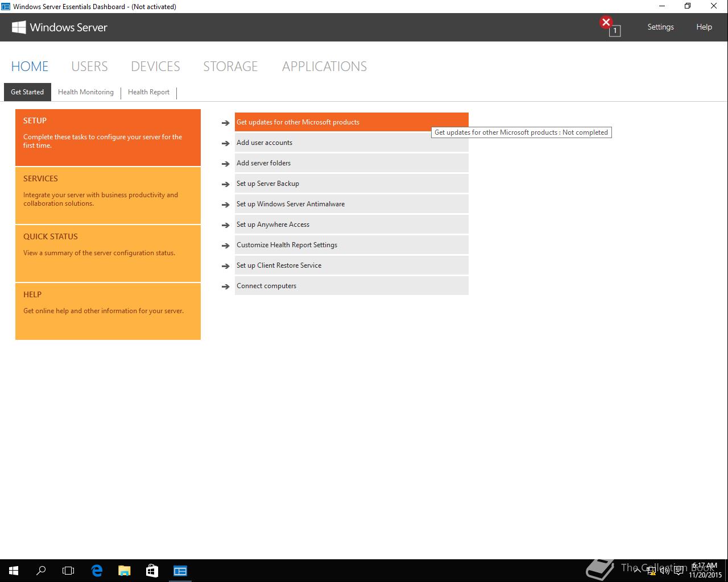Select the SETUP category tile
Screen dimensions: 728x582
click(108, 138)
